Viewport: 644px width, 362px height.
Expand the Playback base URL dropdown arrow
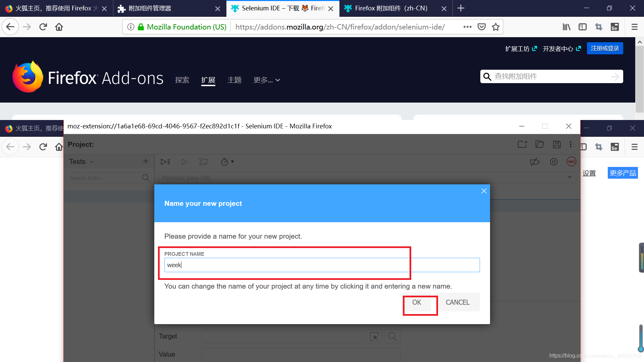point(570,177)
